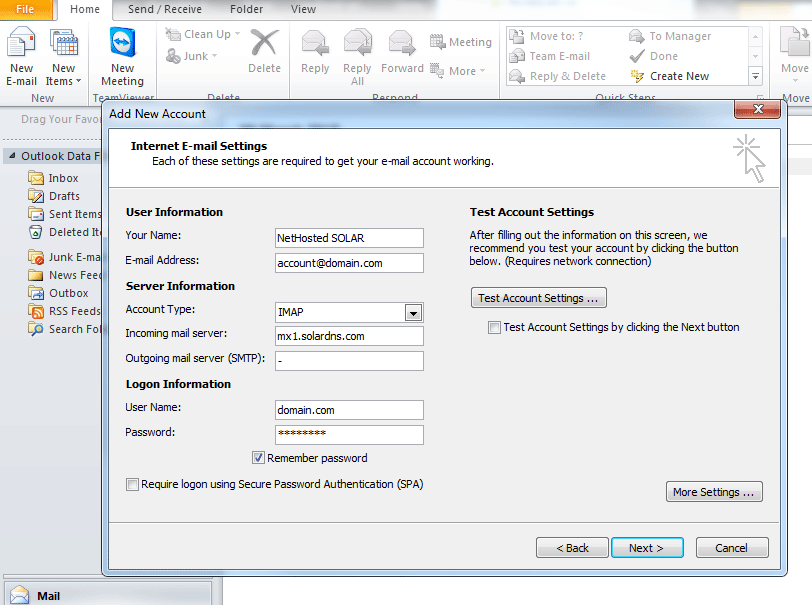Open the Sent Items folder
The image size is (812, 605).
(65, 214)
